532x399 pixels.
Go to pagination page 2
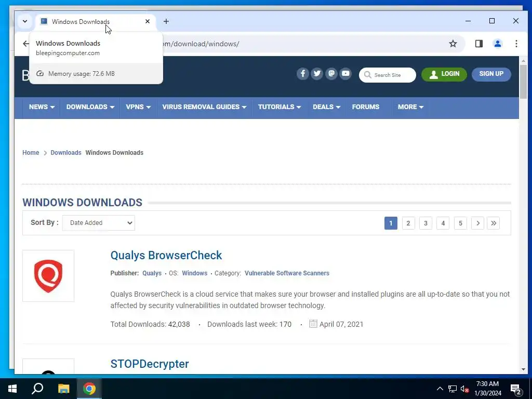408,223
